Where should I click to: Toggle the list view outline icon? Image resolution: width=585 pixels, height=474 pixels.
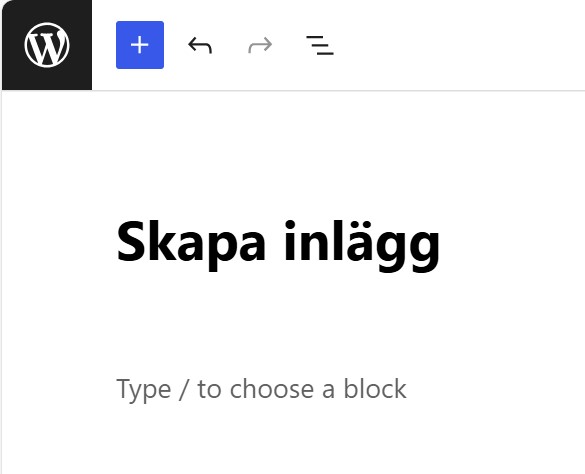coord(320,45)
